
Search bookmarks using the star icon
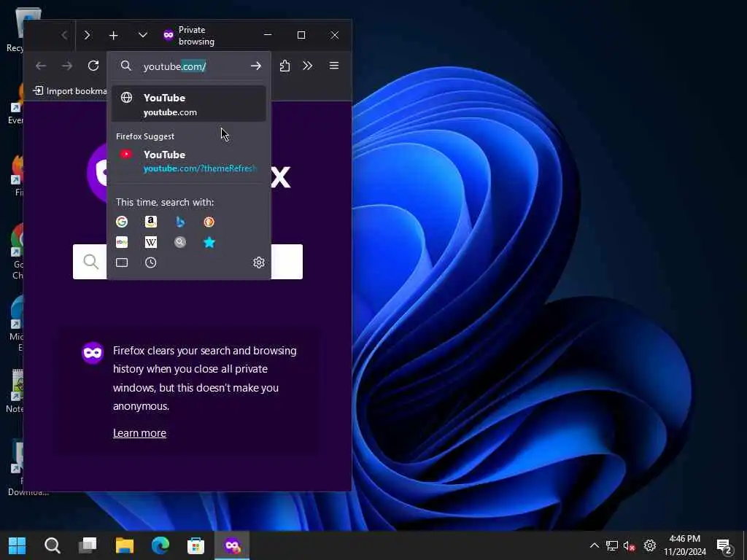(209, 242)
